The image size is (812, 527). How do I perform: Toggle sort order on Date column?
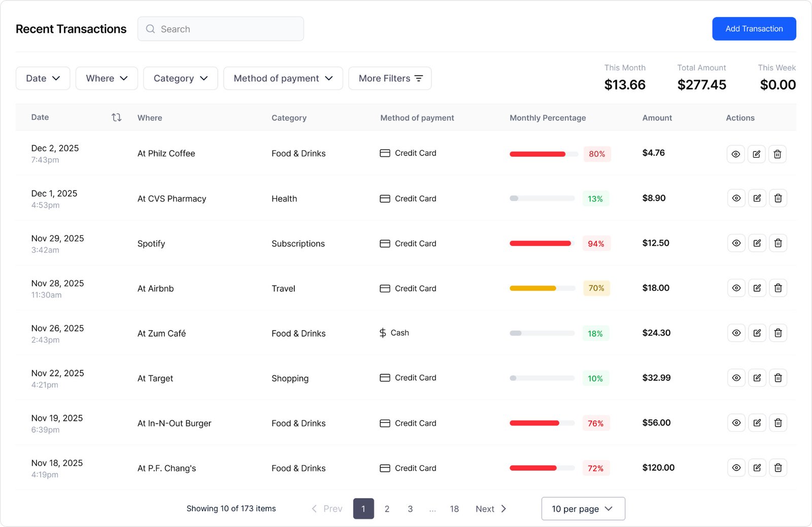pyautogui.click(x=116, y=117)
